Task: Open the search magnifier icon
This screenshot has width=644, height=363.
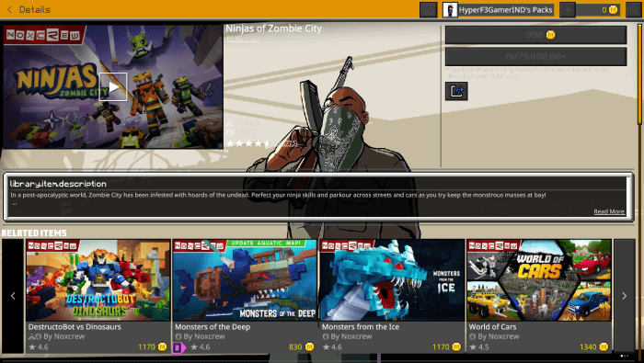Action: coord(634,9)
